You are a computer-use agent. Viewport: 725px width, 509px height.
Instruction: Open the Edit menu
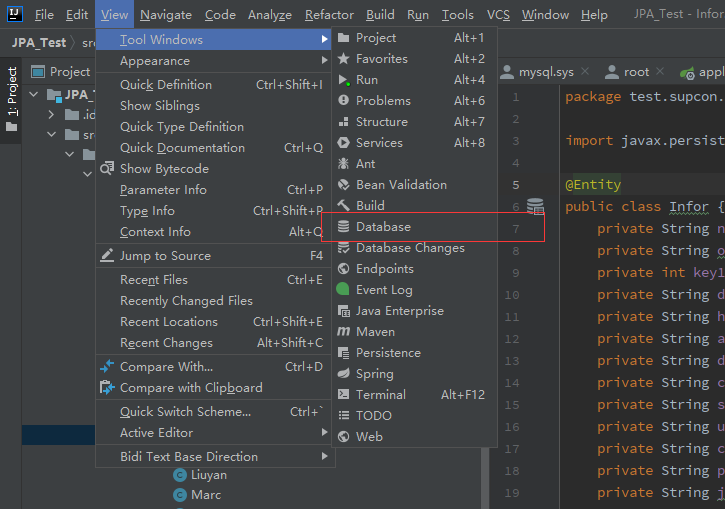77,15
